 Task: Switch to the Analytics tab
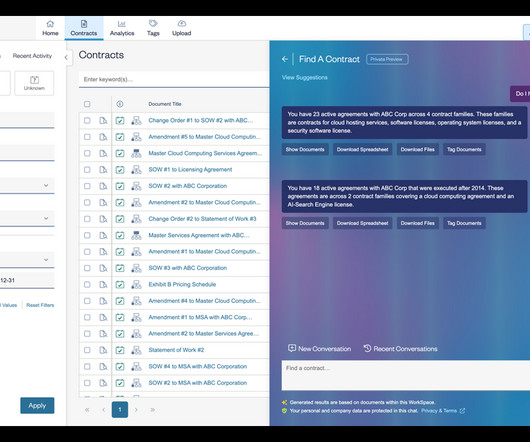point(122,28)
